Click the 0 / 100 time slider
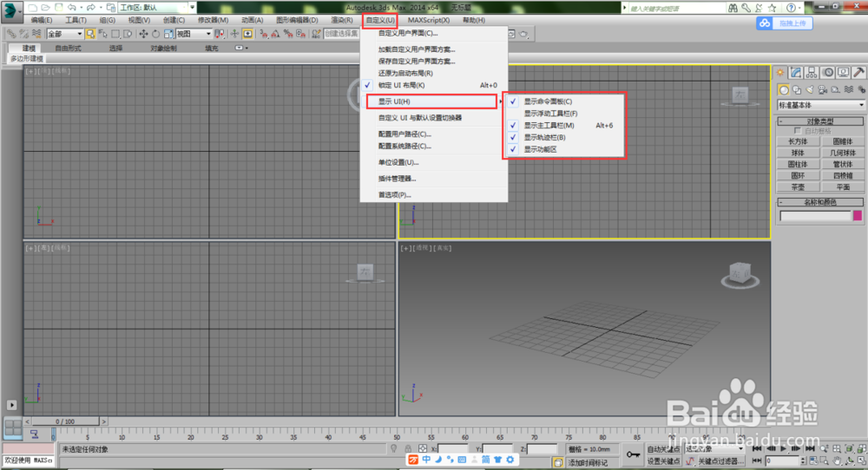This screenshot has height=470, width=868. coord(65,421)
